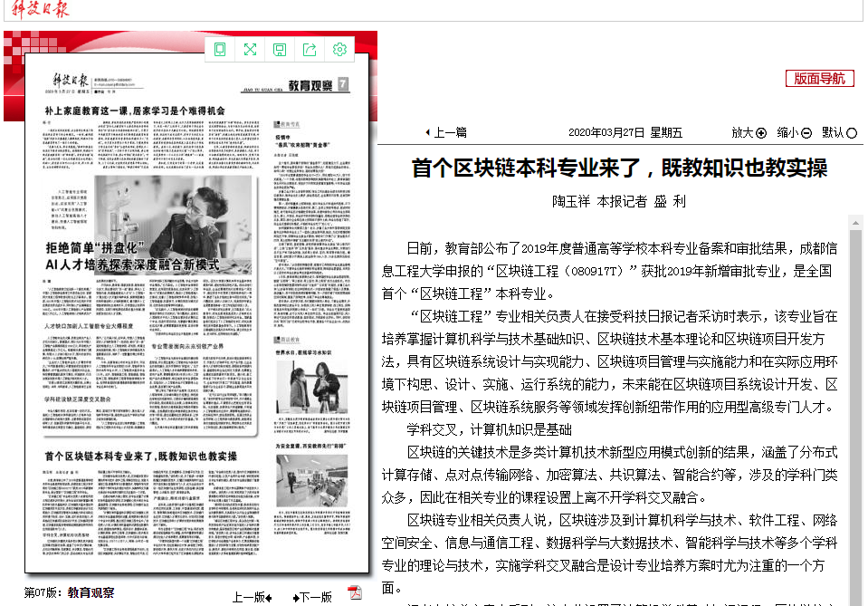
Task: Click the article vertical scrollbar track
Action: 855,417
